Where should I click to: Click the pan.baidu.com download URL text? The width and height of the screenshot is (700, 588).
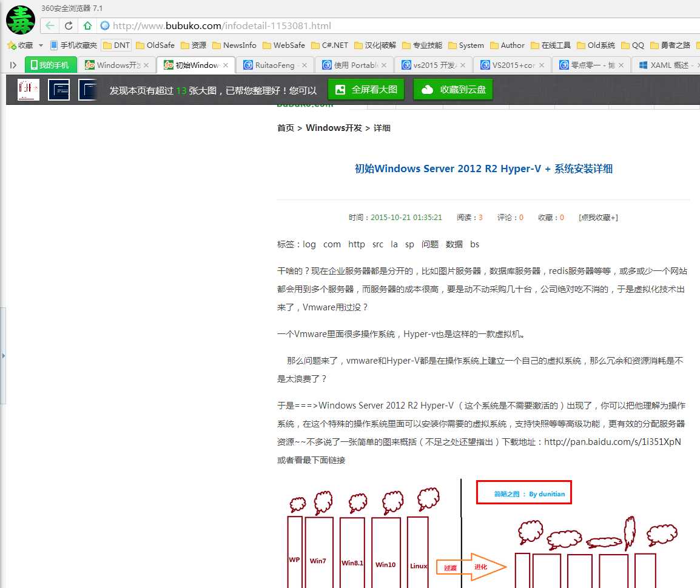[x=613, y=442]
